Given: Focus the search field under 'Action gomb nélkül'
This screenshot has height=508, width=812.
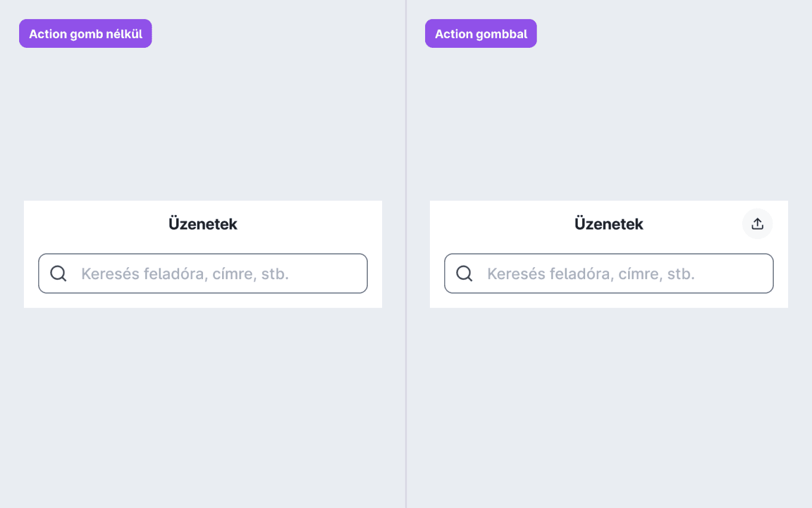Looking at the screenshot, I should (203, 274).
